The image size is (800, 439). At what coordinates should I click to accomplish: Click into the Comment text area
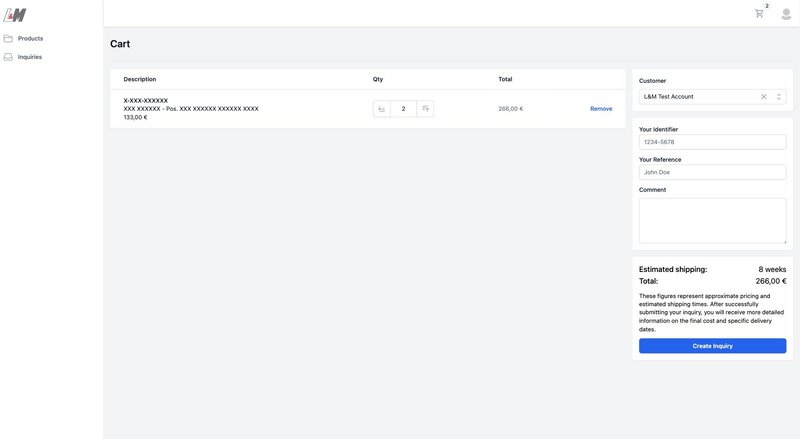[x=712, y=221]
